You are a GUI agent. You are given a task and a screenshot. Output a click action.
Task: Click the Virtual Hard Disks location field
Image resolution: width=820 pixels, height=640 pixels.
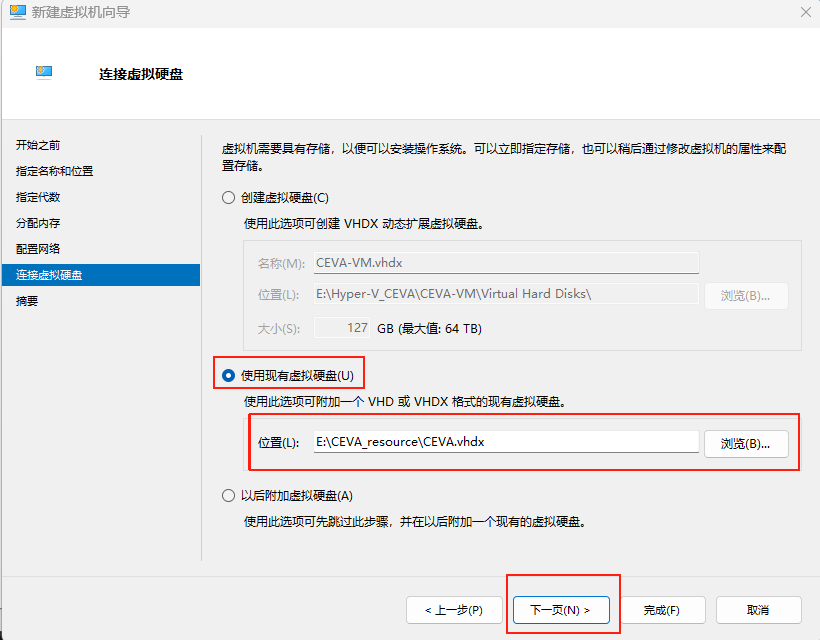(506, 294)
